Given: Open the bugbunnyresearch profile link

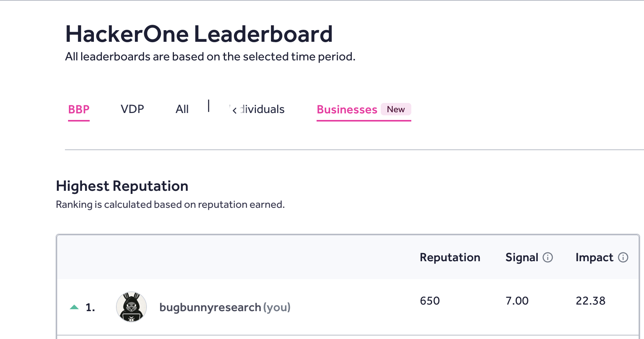Looking at the screenshot, I should 210,307.
